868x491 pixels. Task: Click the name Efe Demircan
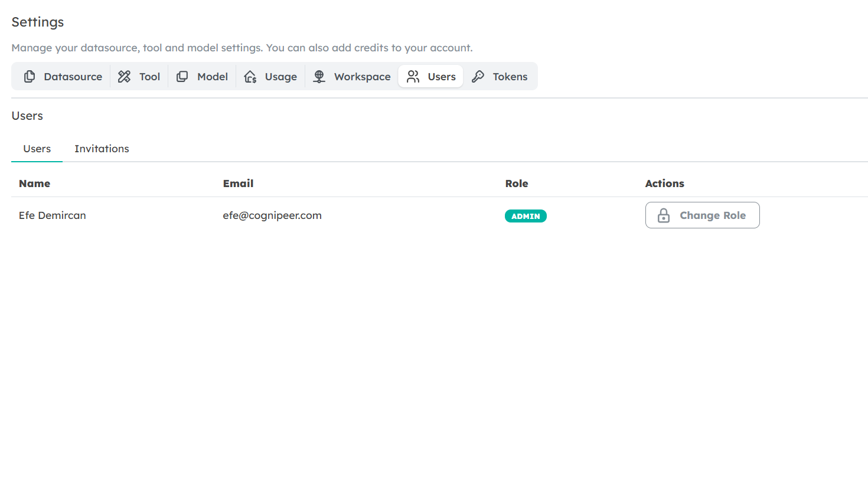point(52,215)
